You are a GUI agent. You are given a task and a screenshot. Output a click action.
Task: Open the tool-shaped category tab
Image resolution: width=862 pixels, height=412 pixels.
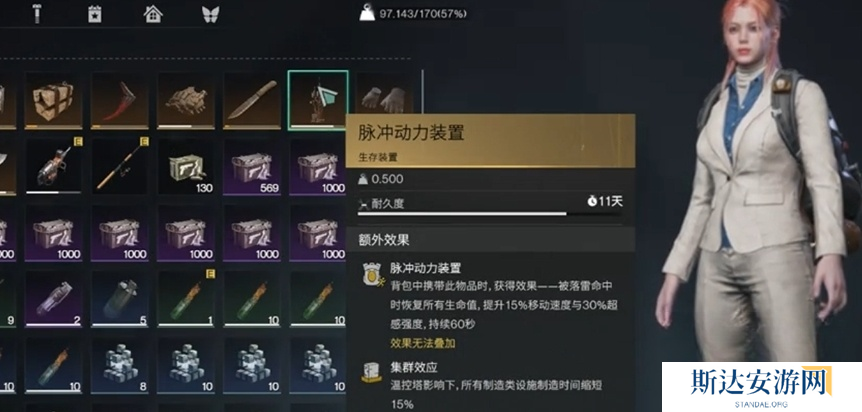(x=37, y=14)
